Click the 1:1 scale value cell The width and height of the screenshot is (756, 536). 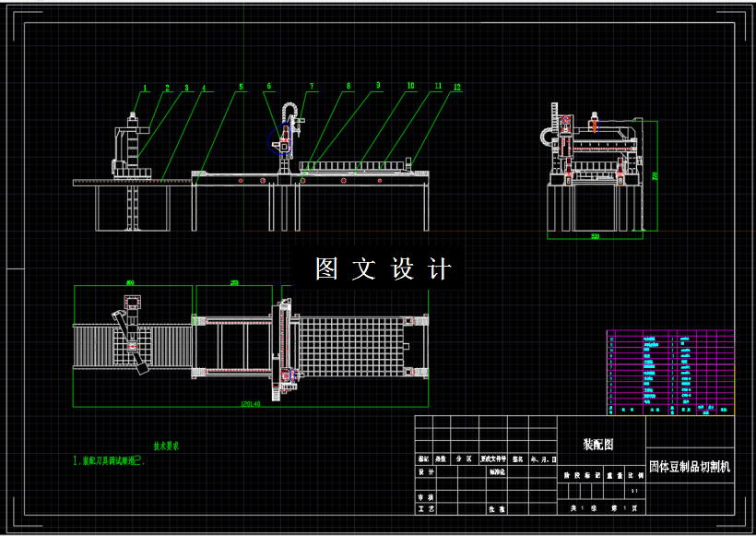click(635, 491)
